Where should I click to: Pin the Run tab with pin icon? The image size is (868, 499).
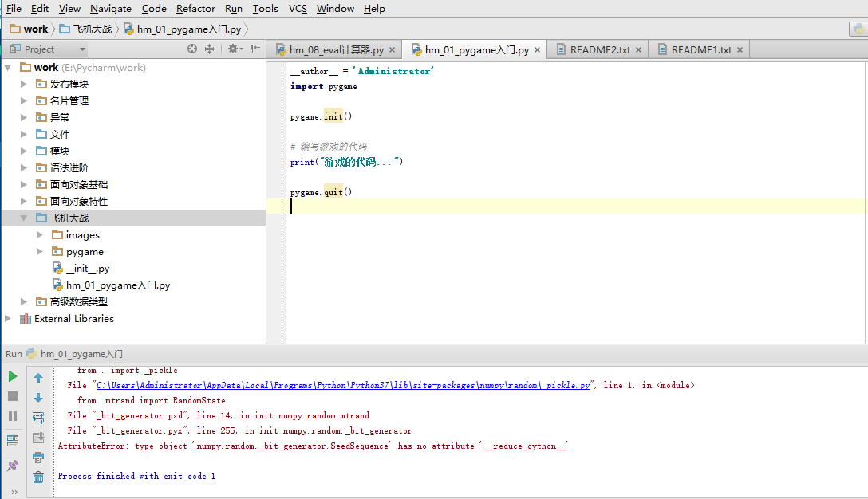click(13, 466)
